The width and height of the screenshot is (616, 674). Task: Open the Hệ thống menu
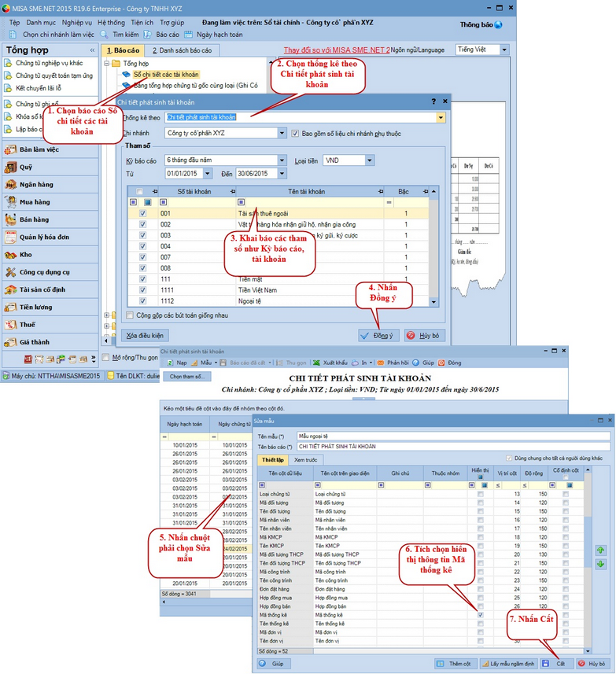(x=111, y=22)
